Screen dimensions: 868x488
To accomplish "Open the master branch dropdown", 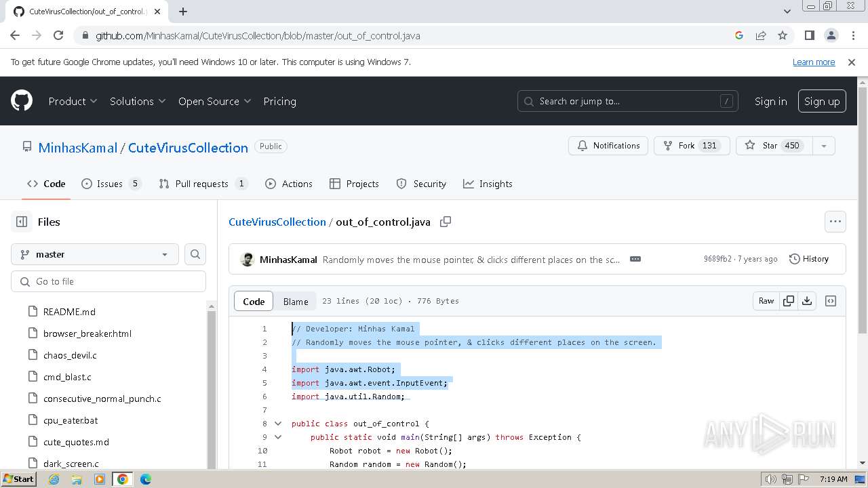I will (x=95, y=254).
